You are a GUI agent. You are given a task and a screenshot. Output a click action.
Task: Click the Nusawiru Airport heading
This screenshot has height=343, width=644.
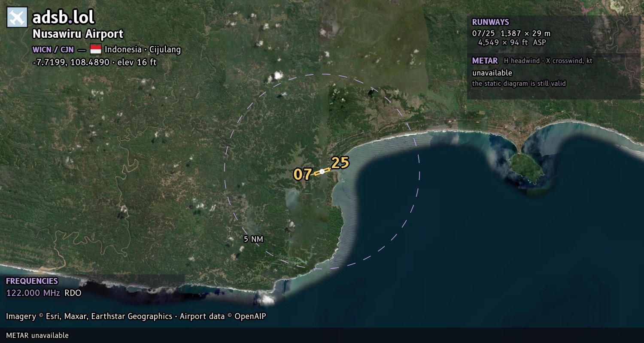click(x=78, y=34)
